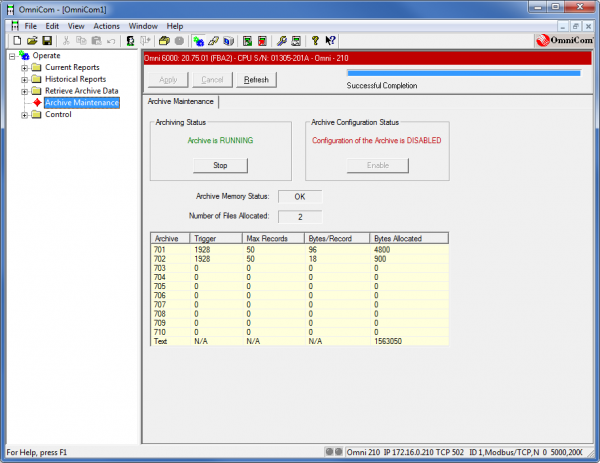This screenshot has height=463, width=600.
Task: Click the blue completion progress bar
Action: click(463, 72)
